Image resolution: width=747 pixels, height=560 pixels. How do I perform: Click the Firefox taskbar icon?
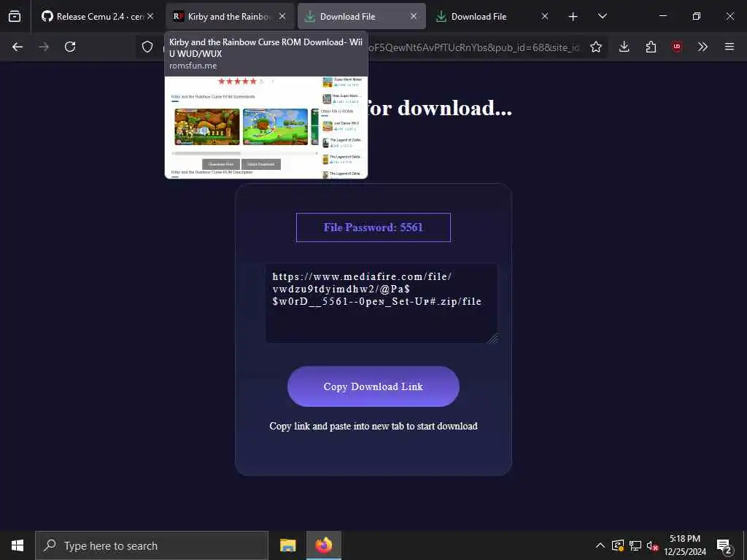324,545
